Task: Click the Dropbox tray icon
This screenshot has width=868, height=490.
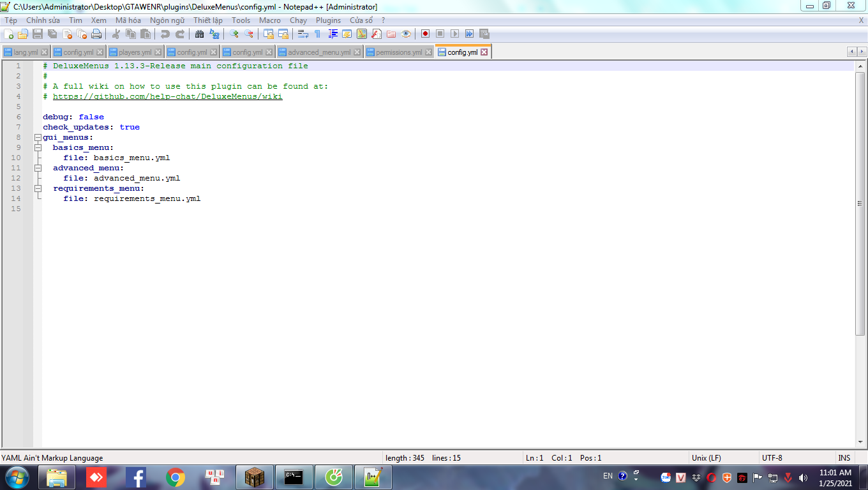Action: click(x=696, y=477)
